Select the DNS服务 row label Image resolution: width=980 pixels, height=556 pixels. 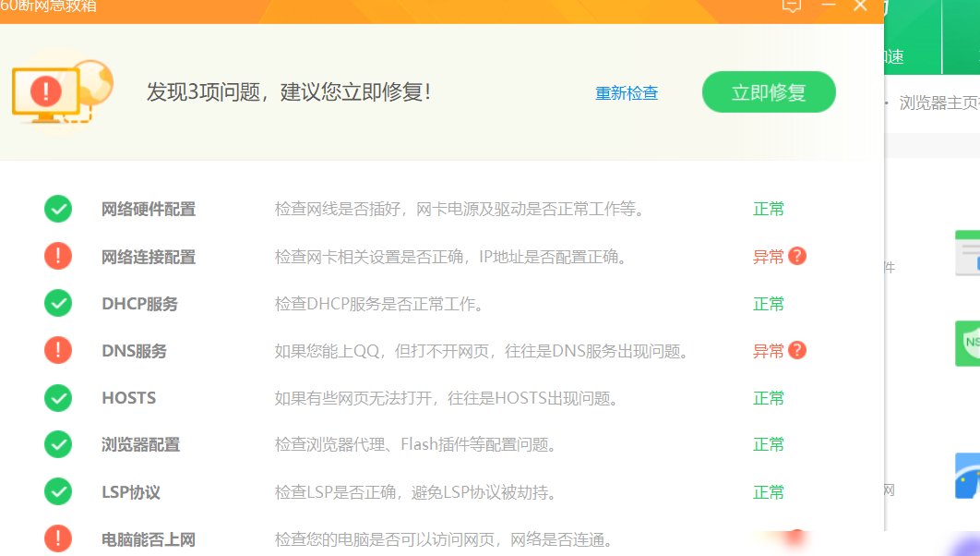[135, 351]
